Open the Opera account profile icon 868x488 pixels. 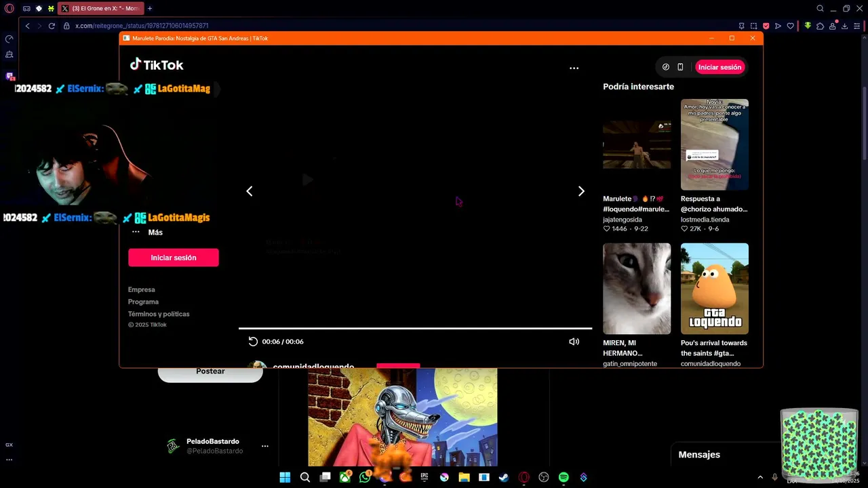[833, 26]
